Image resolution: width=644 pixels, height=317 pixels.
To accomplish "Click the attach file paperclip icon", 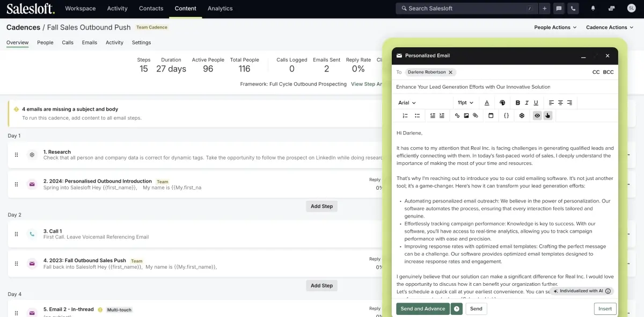I will 475,116.
